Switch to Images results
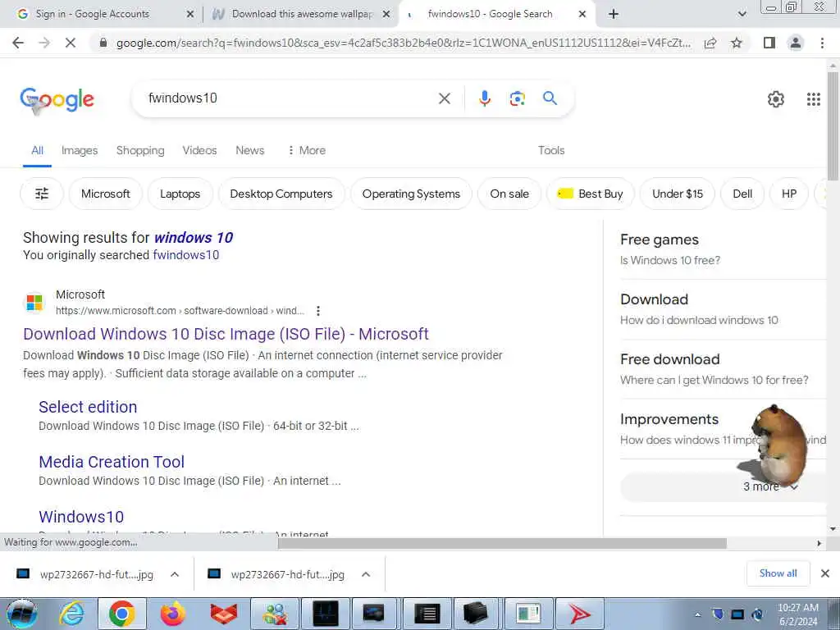This screenshot has width=840, height=630. click(80, 151)
